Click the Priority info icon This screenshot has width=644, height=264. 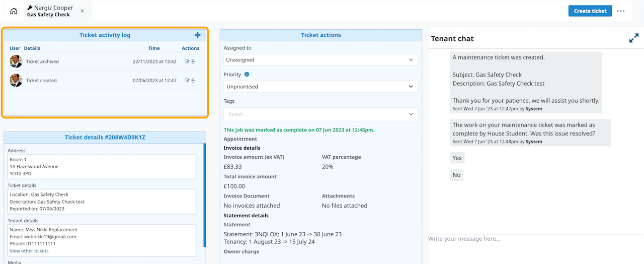247,75
